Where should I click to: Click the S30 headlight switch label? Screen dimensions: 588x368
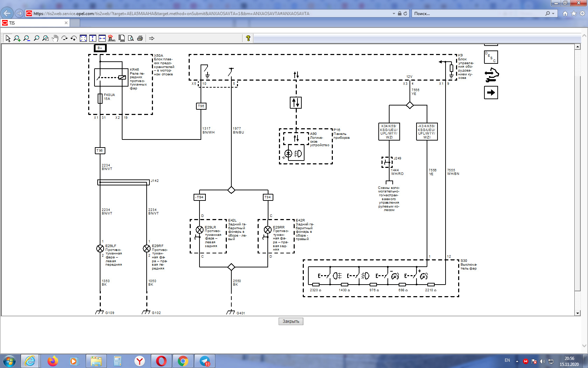(x=468, y=265)
